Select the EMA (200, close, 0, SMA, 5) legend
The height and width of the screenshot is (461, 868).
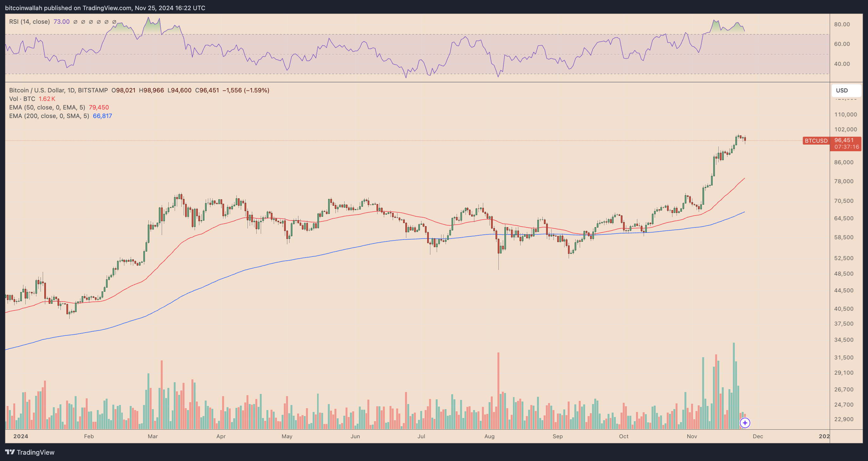click(49, 116)
